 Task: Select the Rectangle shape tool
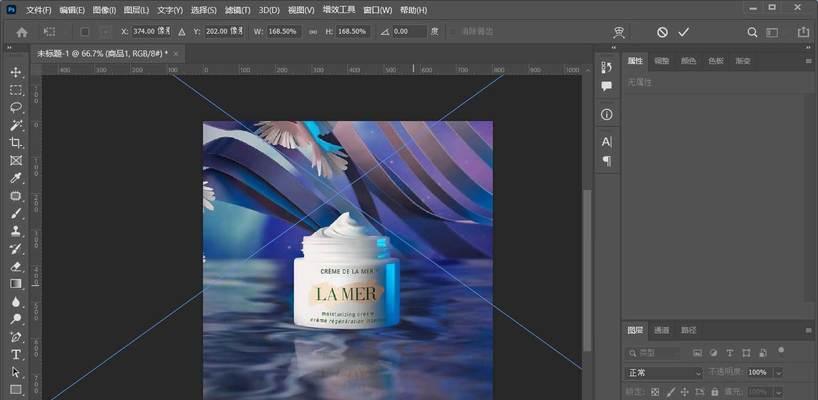point(16,390)
